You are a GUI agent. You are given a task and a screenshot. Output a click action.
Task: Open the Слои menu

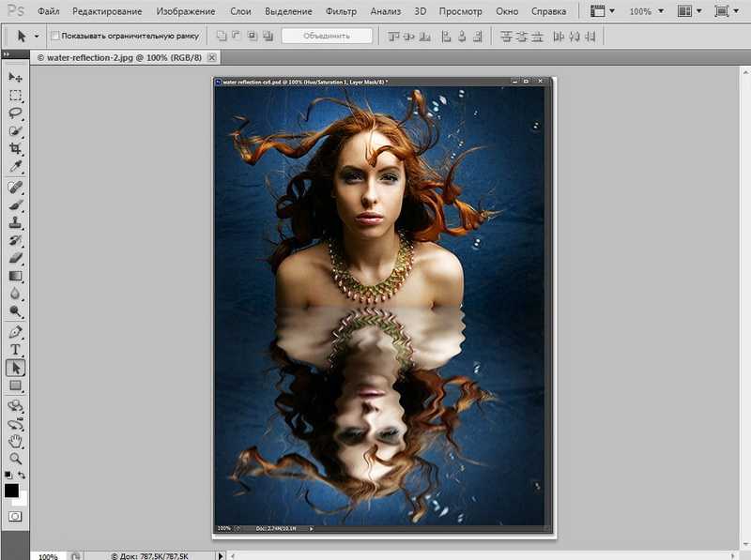pyautogui.click(x=240, y=11)
